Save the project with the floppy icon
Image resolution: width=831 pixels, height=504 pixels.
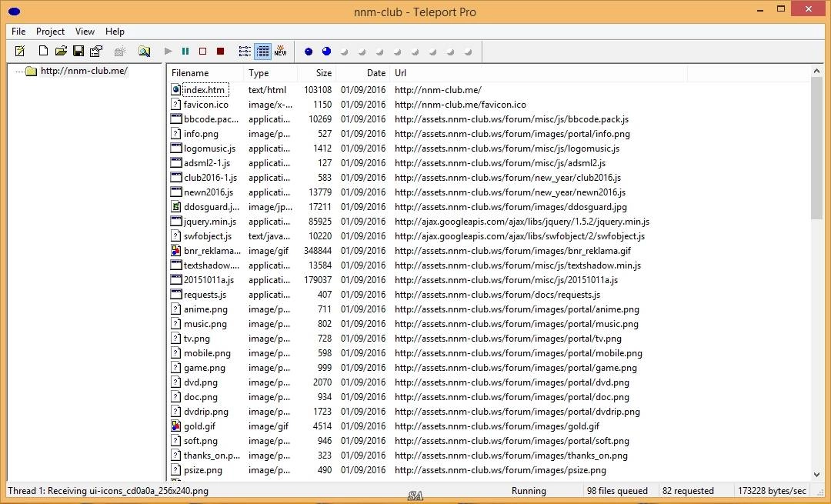[x=78, y=52]
